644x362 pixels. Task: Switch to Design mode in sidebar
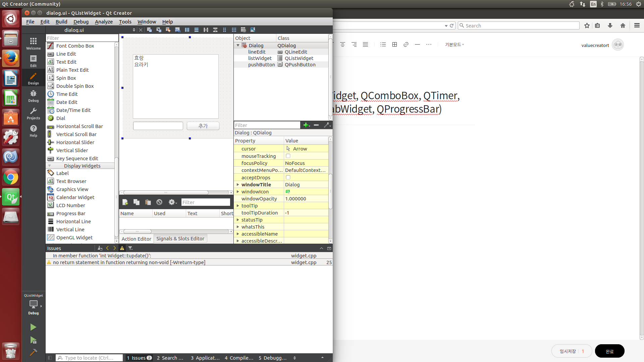pyautogui.click(x=33, y=78)
